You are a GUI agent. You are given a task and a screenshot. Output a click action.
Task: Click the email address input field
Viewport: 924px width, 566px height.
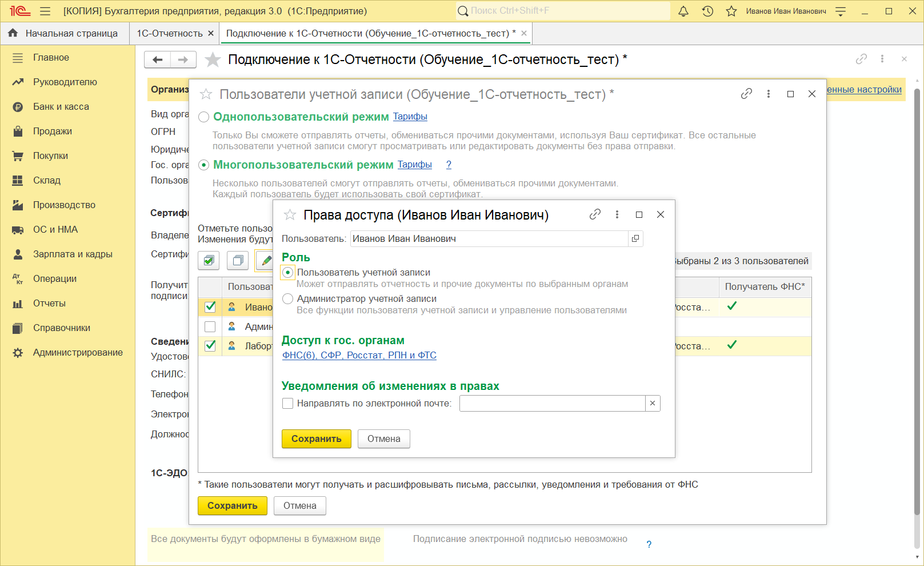pyautogui.click(x=553, y=403)
